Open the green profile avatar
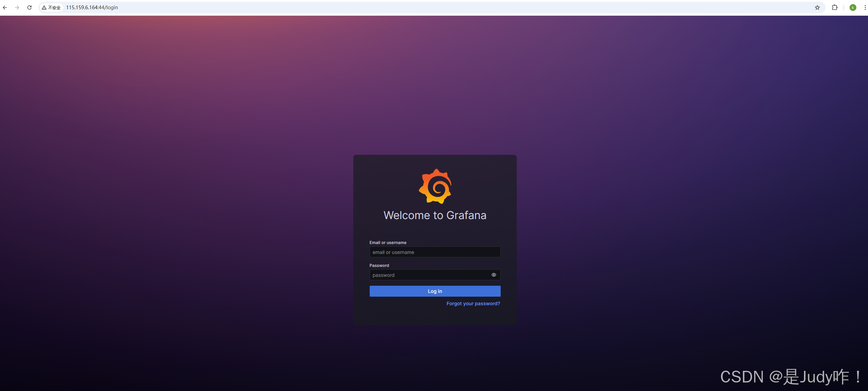Viewport: 868px width, 391px height. coord(853,8)
